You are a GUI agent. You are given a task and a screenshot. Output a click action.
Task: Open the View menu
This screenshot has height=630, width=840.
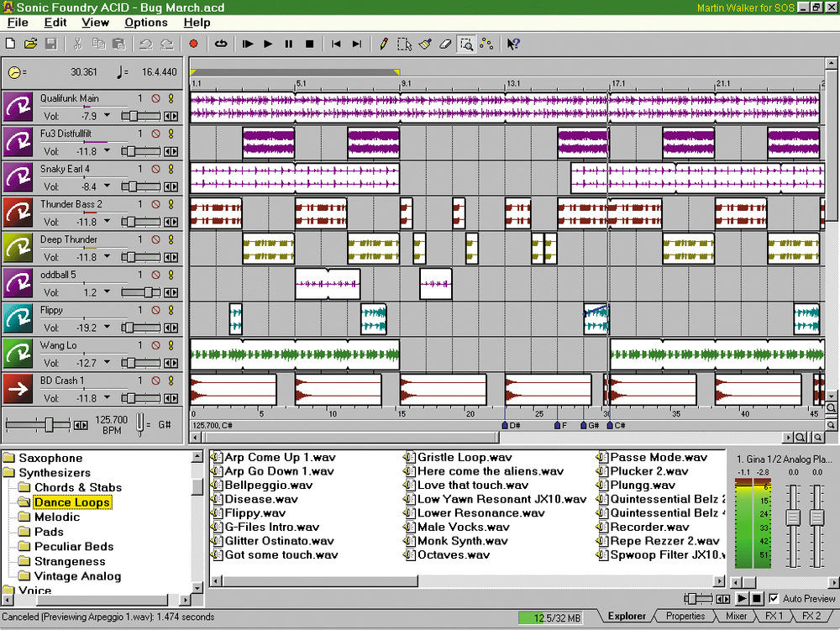point(96,23)
